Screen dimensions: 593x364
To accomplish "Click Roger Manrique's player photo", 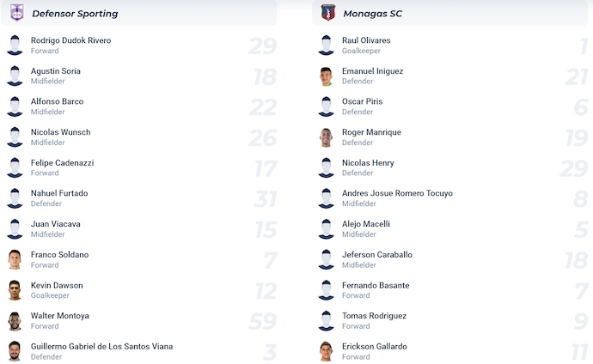I will (x=326, y=137).
